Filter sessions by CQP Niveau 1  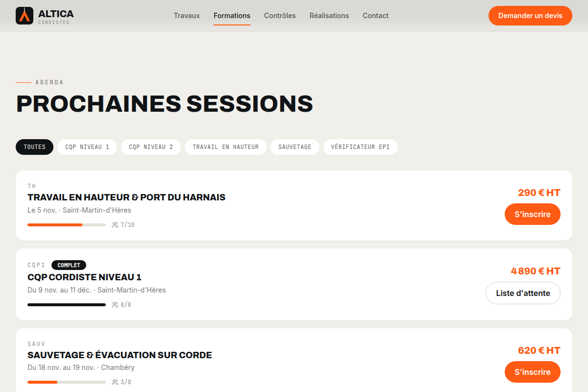click(87, 147)
